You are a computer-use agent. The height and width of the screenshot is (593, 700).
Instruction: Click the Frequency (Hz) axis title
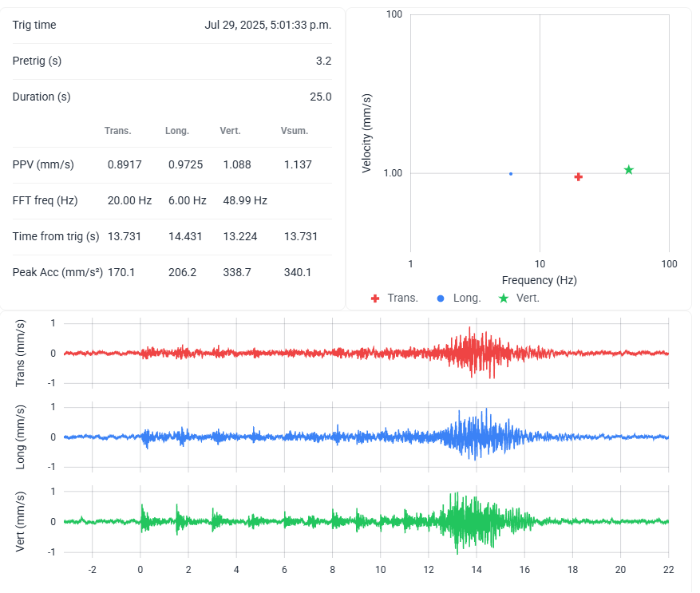tap(539, 280)
